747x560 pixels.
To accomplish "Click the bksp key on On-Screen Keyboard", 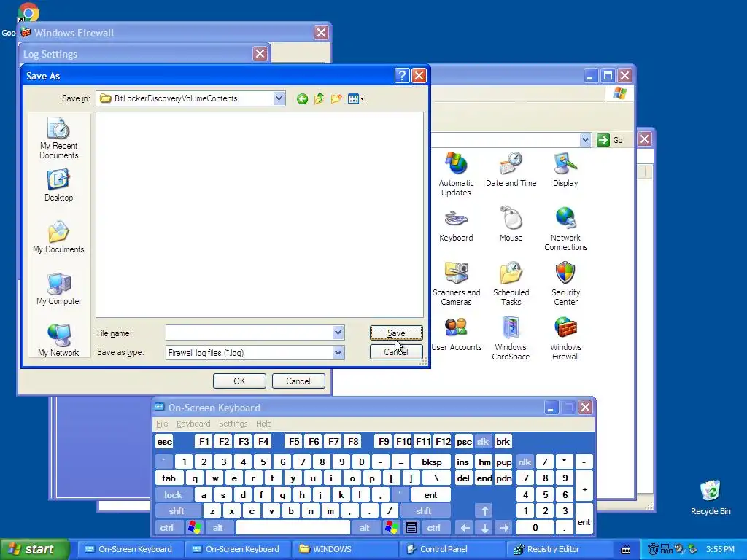I will pos(432,462).
